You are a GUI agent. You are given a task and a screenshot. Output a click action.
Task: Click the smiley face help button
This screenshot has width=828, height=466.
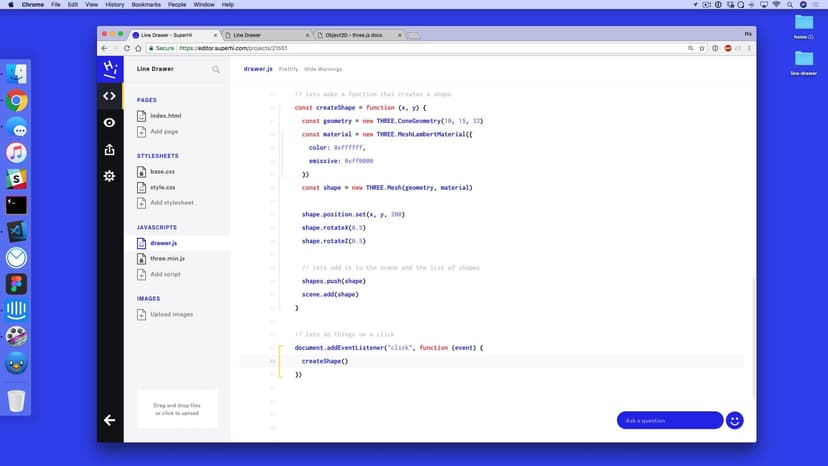(735, 421)
